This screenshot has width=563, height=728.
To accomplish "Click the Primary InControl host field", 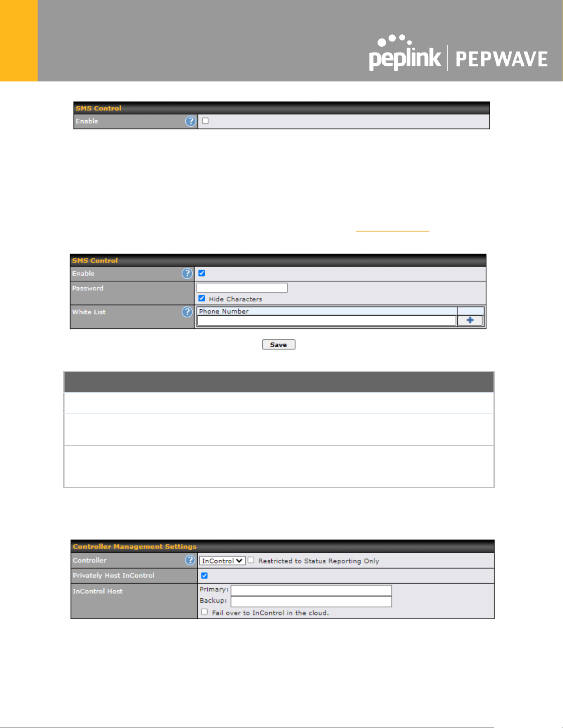I will tap(311, 590).
